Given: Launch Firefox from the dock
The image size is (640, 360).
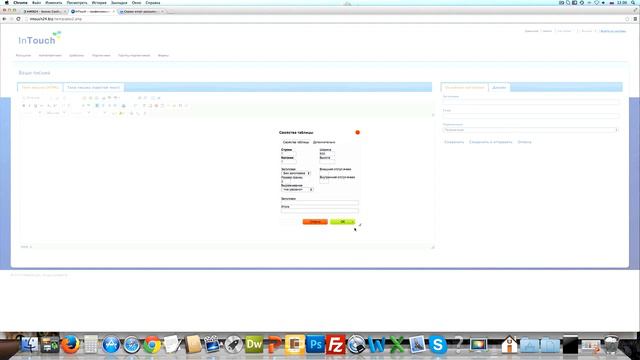Looking at the screenshot, I should [x=70, y=345].
